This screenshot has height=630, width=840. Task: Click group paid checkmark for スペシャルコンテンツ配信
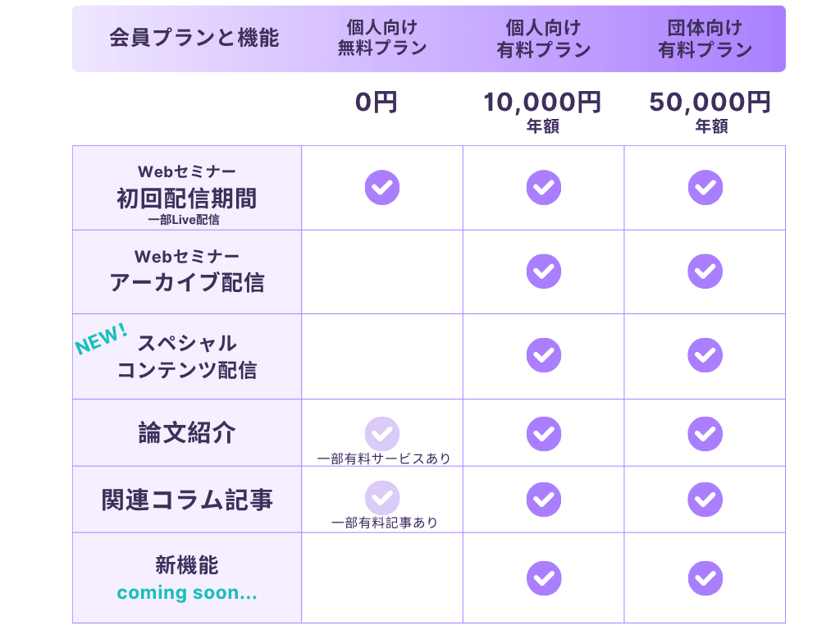(705, 355)
